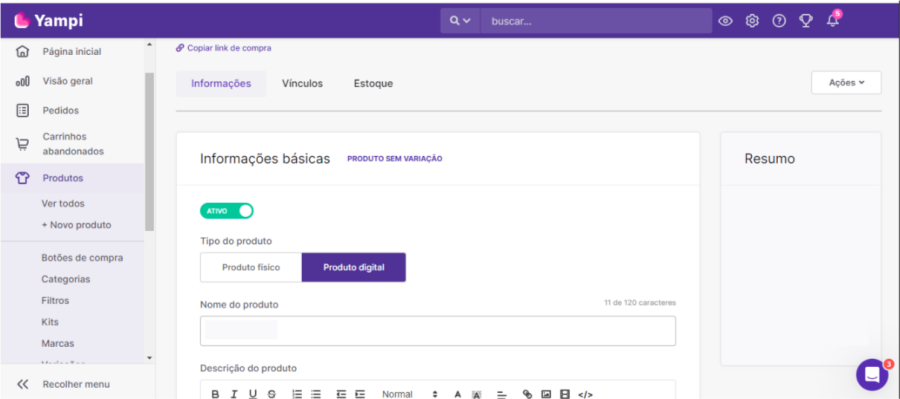
Task: Open the search filter dropdown
Action: (460, 21)
